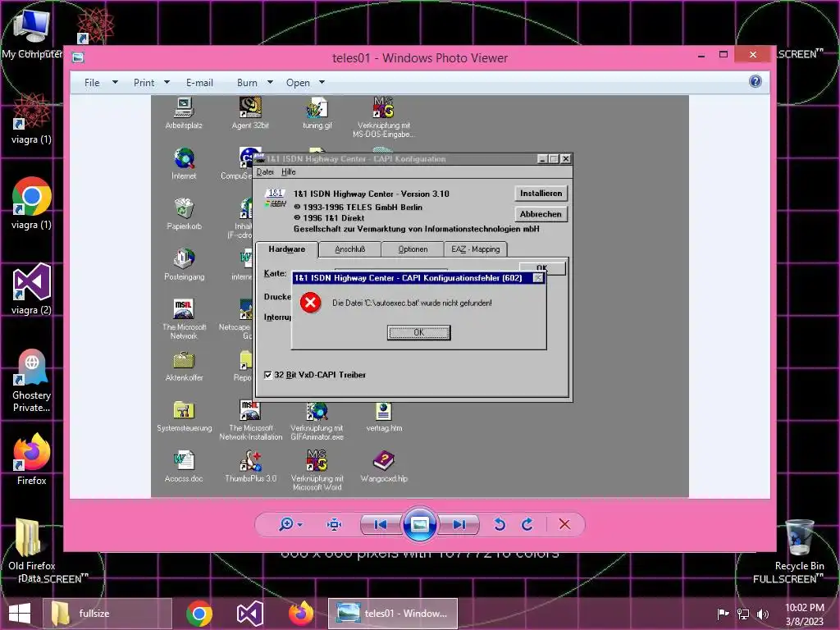840x630 pixels.
Task: Rotate the photo clockwise
Action: (527, 524)
